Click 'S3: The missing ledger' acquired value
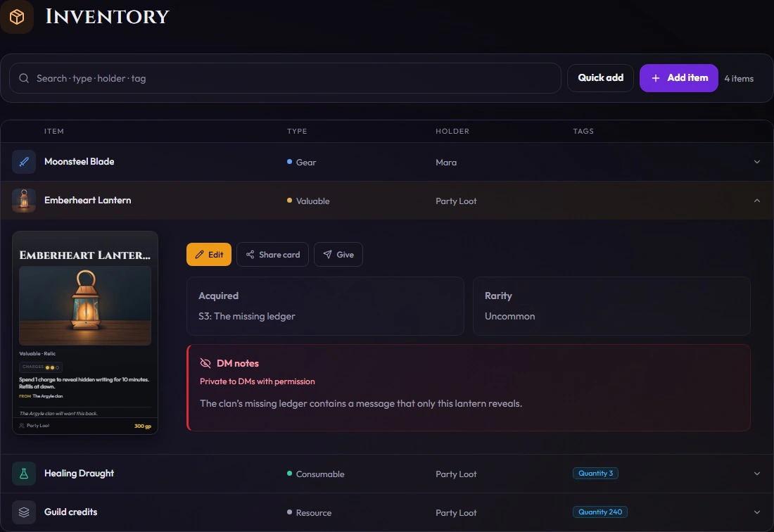 (x=247, y=317)
